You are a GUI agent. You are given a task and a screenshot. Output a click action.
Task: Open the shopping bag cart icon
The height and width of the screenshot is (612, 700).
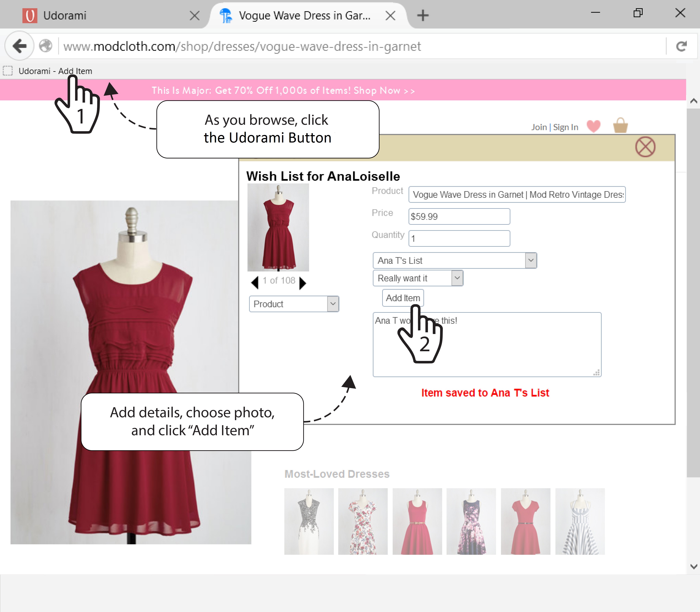click(621, 125)
